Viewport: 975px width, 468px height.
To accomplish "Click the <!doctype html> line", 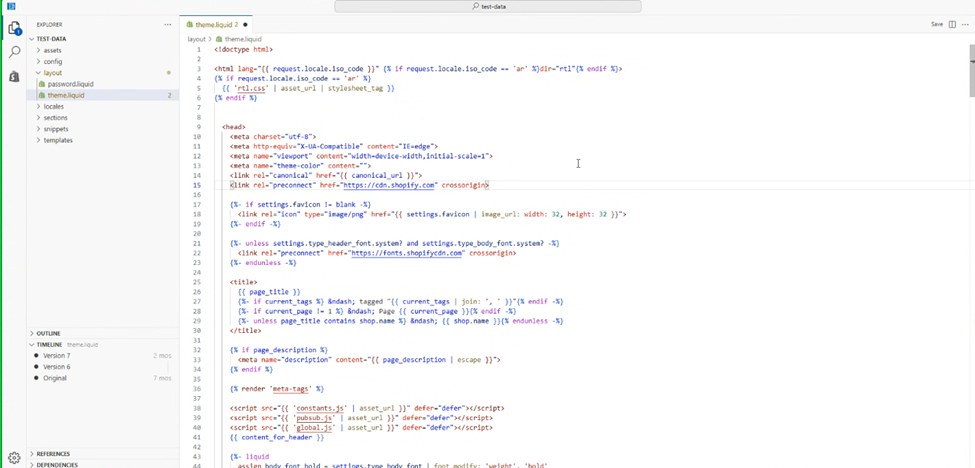I will click(x=244, y=49).
